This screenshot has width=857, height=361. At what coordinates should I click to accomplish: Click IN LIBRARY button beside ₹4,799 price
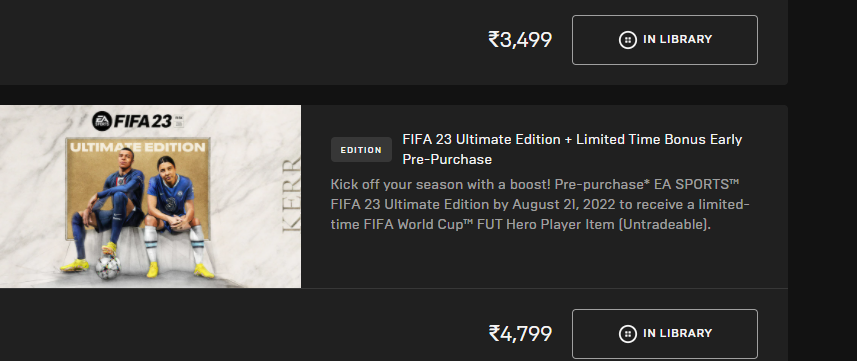(665, 334)
